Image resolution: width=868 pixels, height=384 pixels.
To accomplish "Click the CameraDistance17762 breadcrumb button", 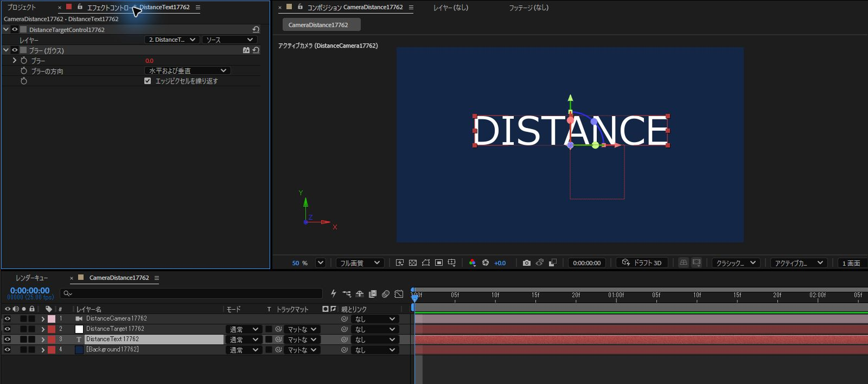I will (x=321, y=25).
